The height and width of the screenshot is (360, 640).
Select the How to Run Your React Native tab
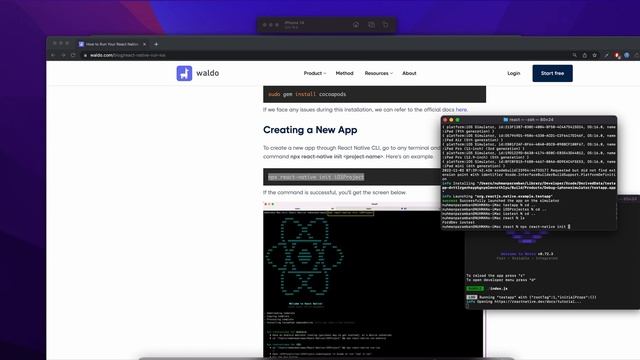(x=113, y=44)
